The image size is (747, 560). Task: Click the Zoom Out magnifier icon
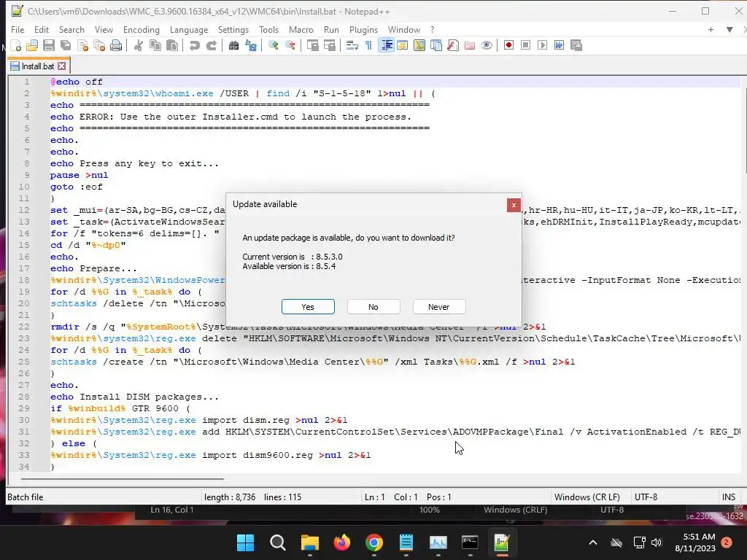[x=290, y=45]
